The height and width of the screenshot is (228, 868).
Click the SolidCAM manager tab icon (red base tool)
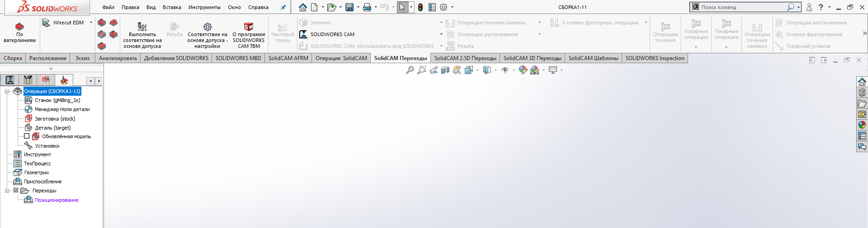pos(64,80)
